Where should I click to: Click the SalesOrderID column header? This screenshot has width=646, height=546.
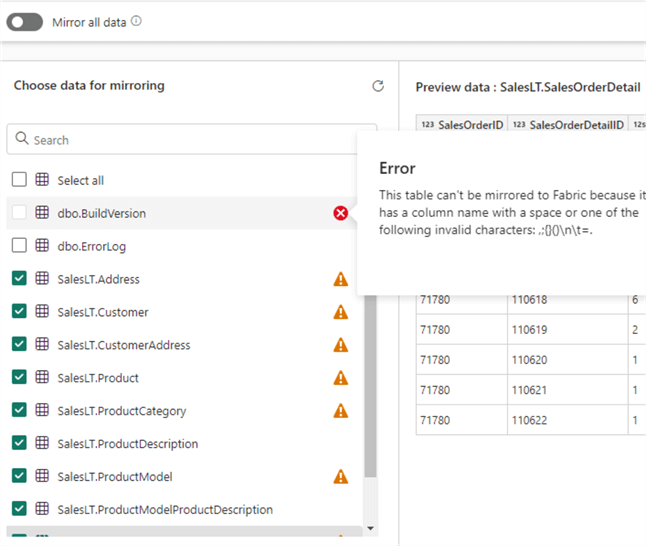(x=462, y=124)
